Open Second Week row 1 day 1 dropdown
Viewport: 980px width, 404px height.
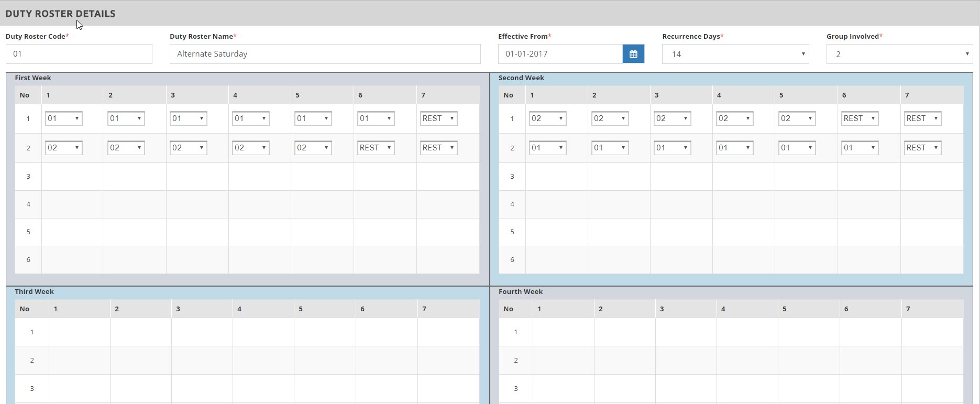[548, 118]
